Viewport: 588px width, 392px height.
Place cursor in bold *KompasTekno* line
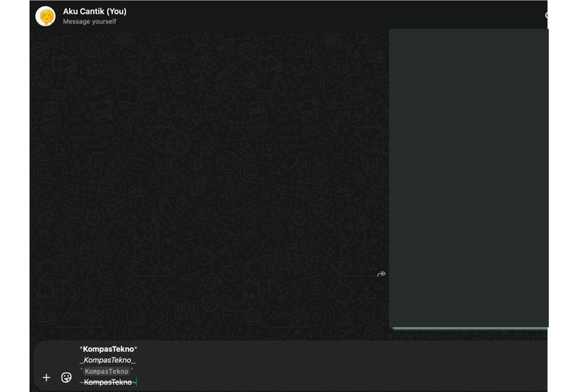pos(108,349)
